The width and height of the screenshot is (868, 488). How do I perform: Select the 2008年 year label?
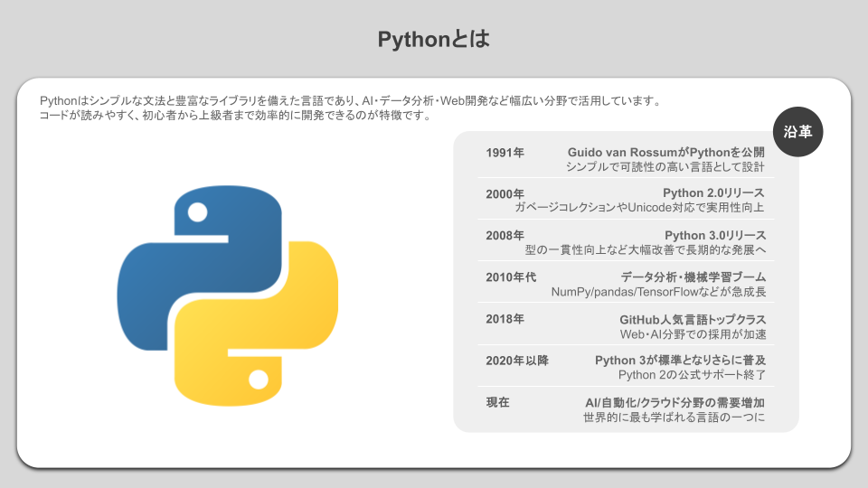[505, 236]
